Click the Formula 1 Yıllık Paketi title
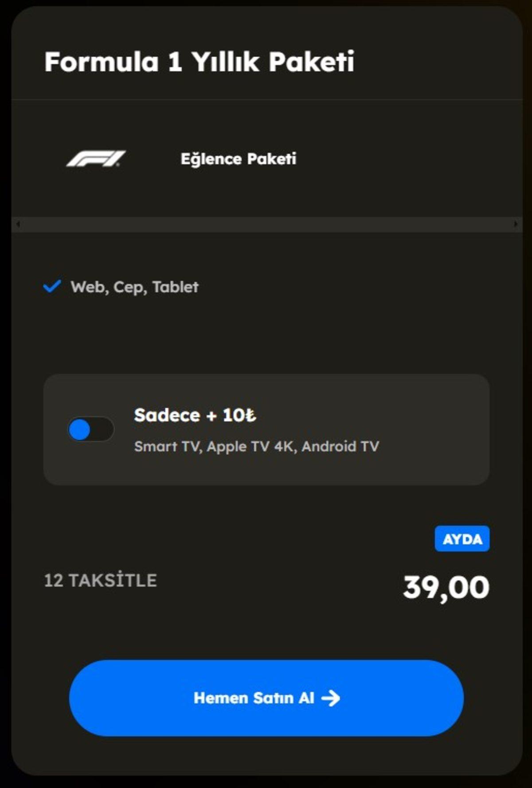Screen dimensions: 532x788 click(199, 62)
